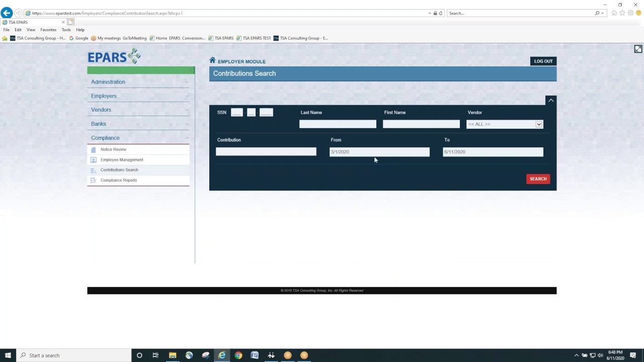This screenshot has width=644, height=362.
Task: Collapse the search criteria panel
Action: click(x=551, y=100)
